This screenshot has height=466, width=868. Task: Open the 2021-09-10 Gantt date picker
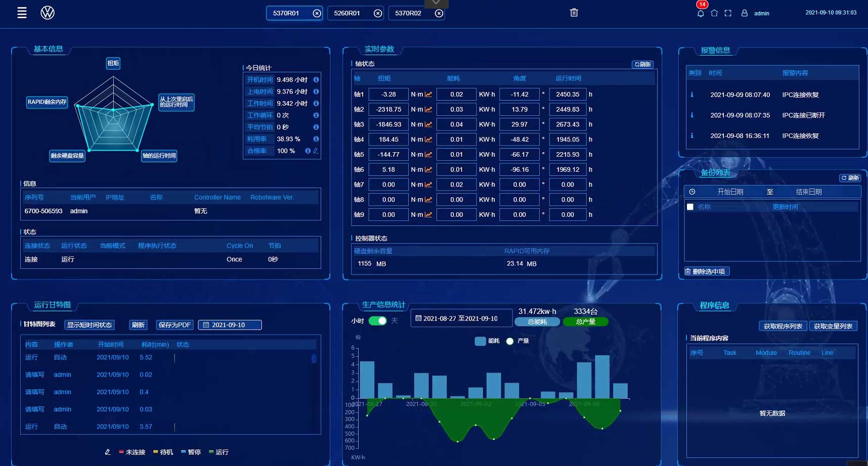pyautogui.click(x=230, y=325)
